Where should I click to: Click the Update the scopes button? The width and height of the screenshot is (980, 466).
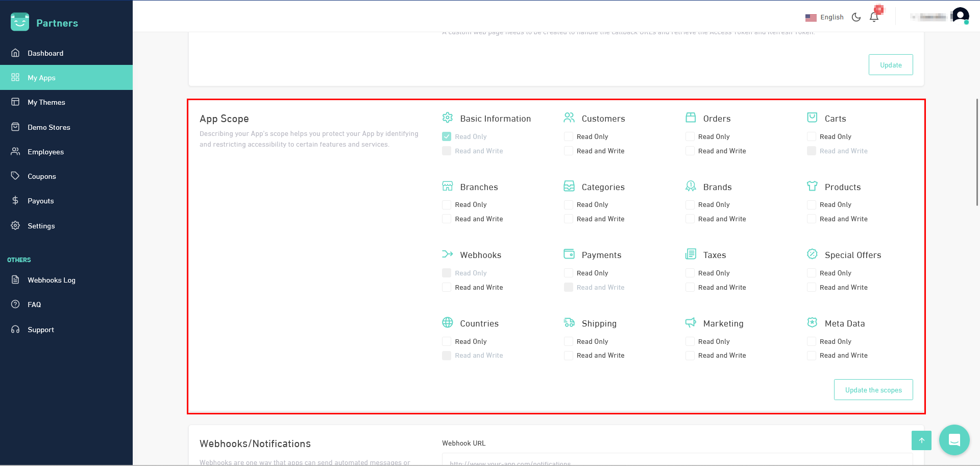click(873, 389)
